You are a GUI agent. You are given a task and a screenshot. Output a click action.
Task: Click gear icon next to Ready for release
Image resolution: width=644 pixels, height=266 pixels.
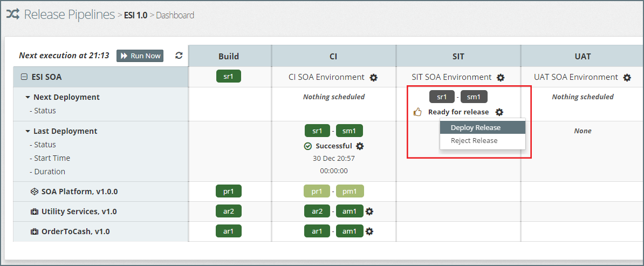click(x=499, y=112)
